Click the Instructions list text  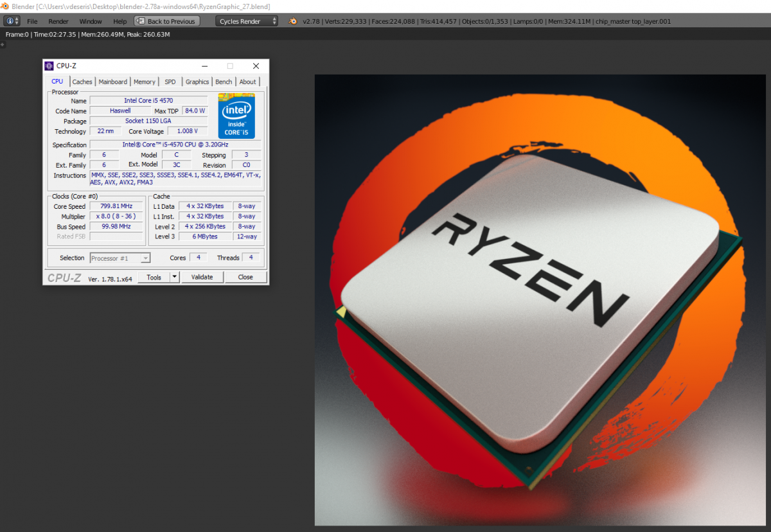click(x=175, y=179)
